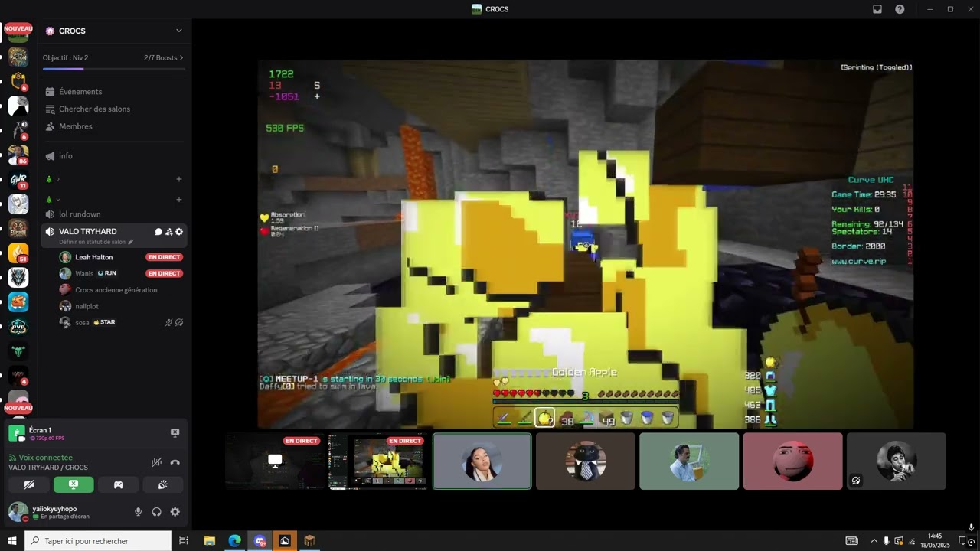Screen dimensions: 980x551
Task: Select the deafened black-and-white avatar tile
Action: pos(897,461)
